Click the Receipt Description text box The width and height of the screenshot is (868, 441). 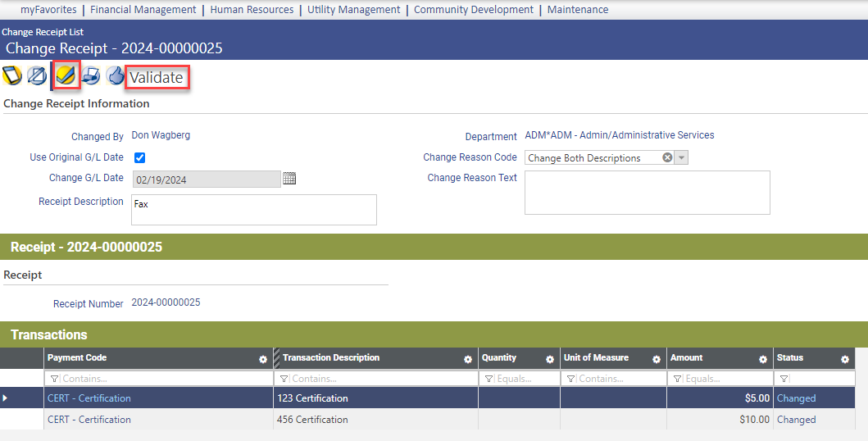pyautogui.click(x=254, y=210)
